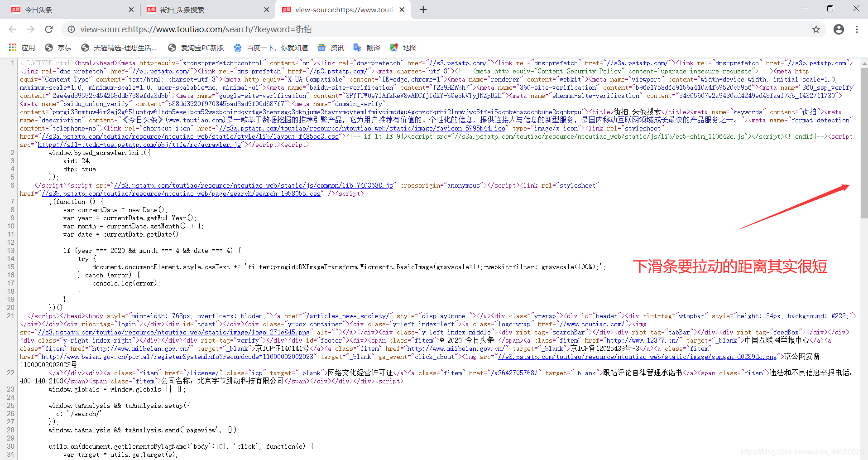Open the layout_f4855e3.css stylesheet link
This screenshot has width=868, height=460.
click(x=190, y=137)
